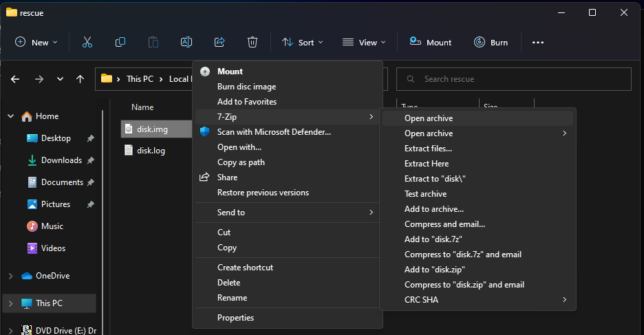Image resolution: width=644 pixels, height=335 pixels.
Task: Click the Desktop icon in sidebar
Action: [32, 138]
